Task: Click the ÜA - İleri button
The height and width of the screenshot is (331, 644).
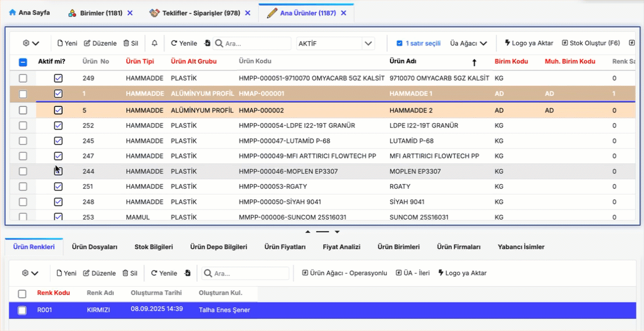Action: [413, 273]
